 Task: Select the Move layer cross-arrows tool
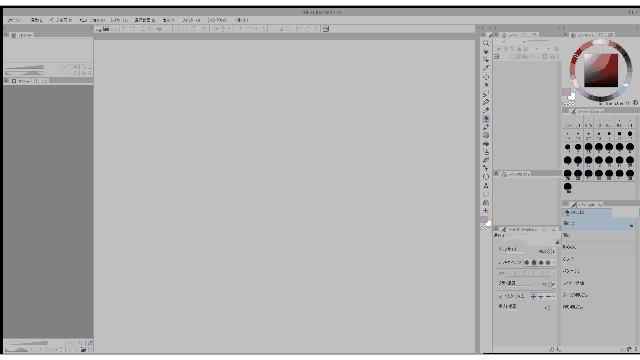(x=486, y=77)
